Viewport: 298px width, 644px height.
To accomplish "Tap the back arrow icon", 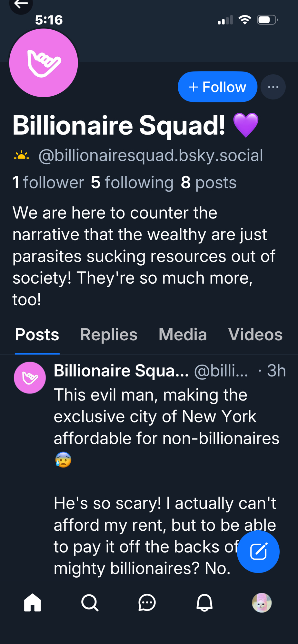I will [21, 5].
